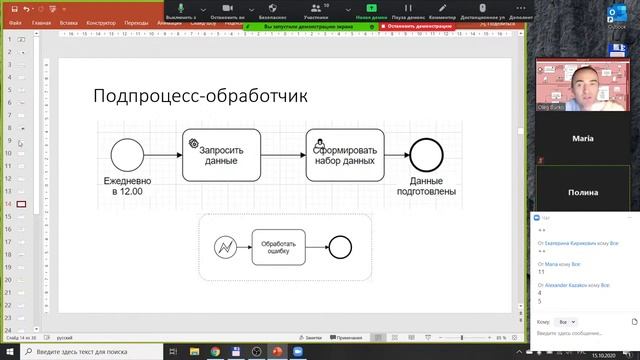
Task: Select the Сформировать набор данных task box
Action: click(345, 155)
